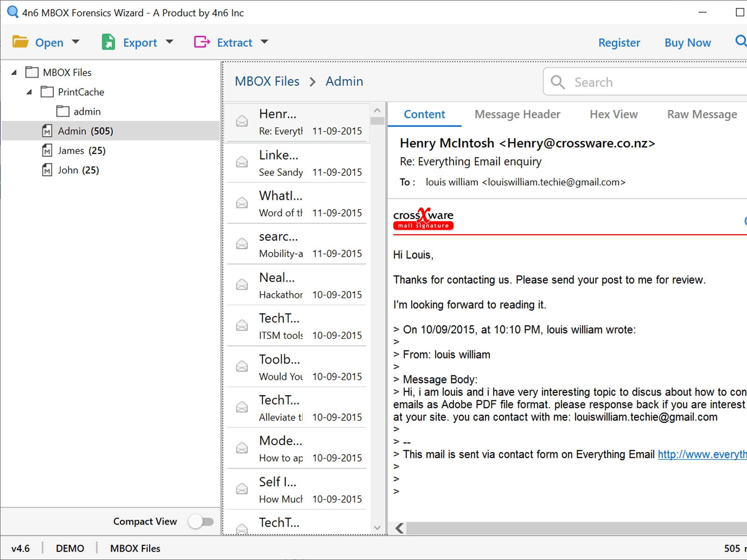The image size is (747, 560).
Task: Click the Open folder icon
Action: [20, 42]
